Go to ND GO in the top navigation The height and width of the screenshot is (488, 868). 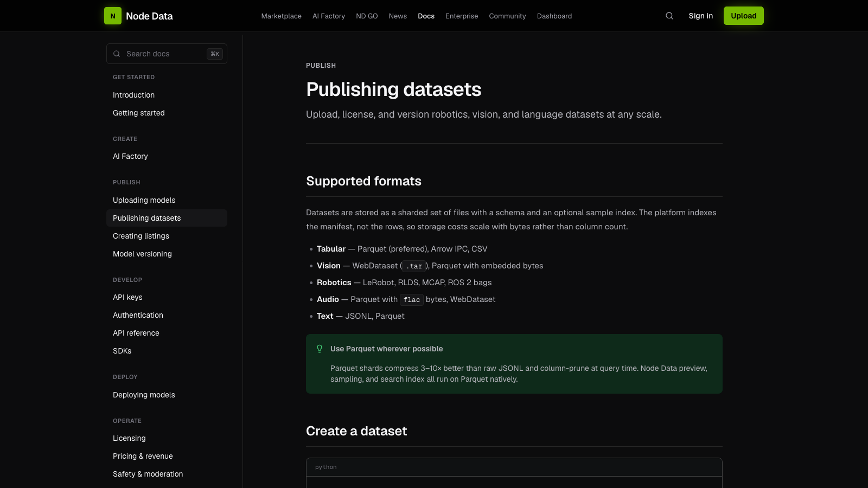click(367, 16)
